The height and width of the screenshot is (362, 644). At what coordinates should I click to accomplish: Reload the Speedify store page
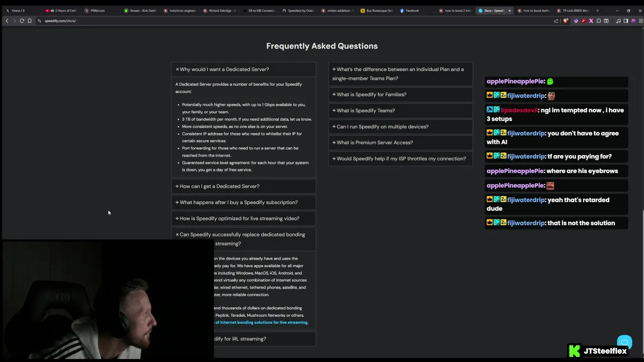22,21
